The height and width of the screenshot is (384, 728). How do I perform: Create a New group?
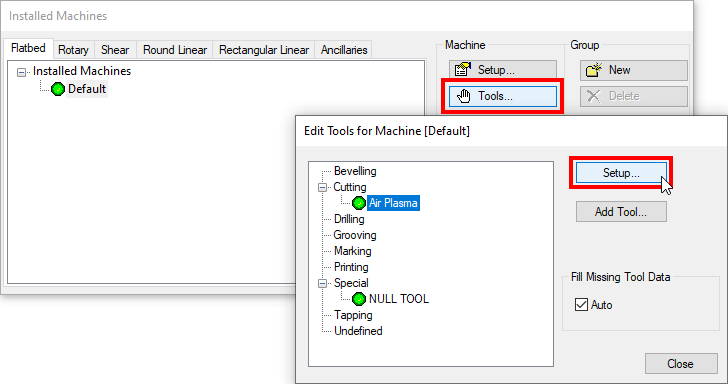634,70
